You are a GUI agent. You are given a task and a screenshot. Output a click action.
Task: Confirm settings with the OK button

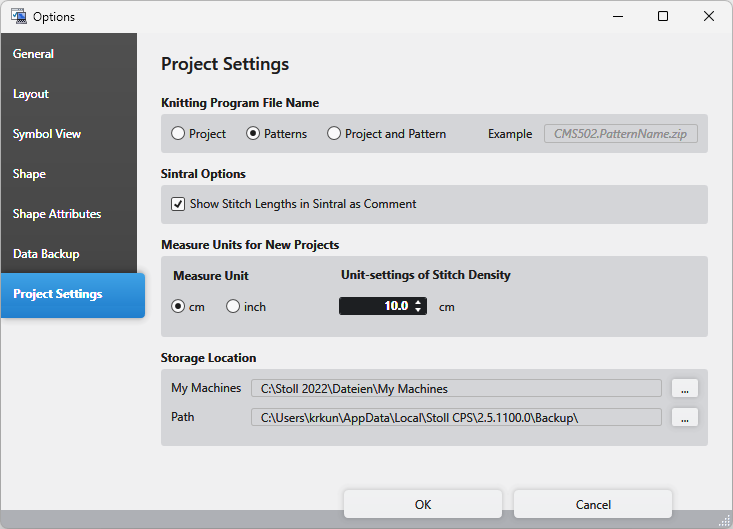pos(423,505)
